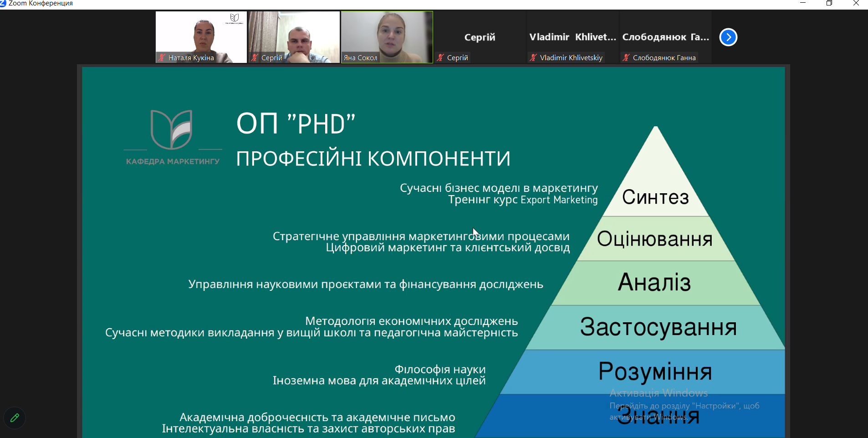Click the "Zoom Конференция" window title

click(41, 3)
